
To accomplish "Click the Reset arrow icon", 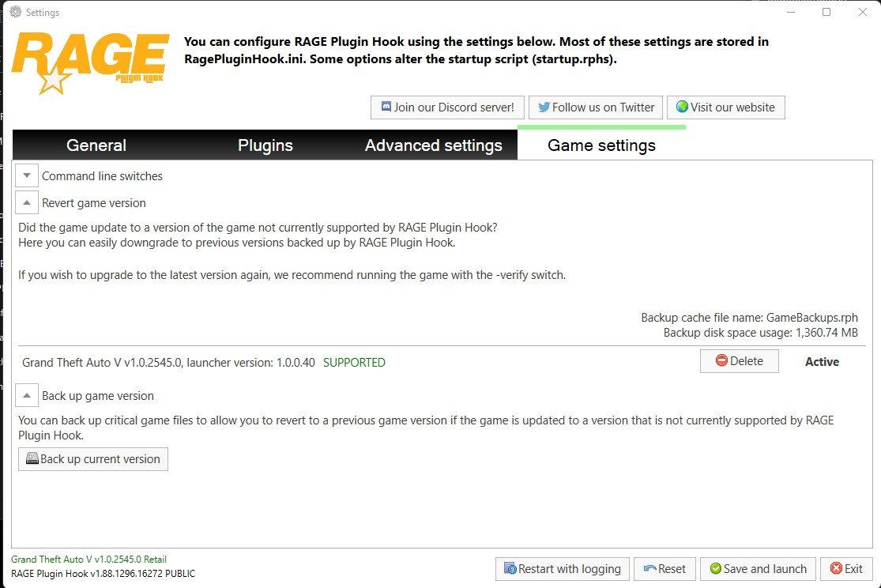I will pyautogui.click(x=650, y=568).
